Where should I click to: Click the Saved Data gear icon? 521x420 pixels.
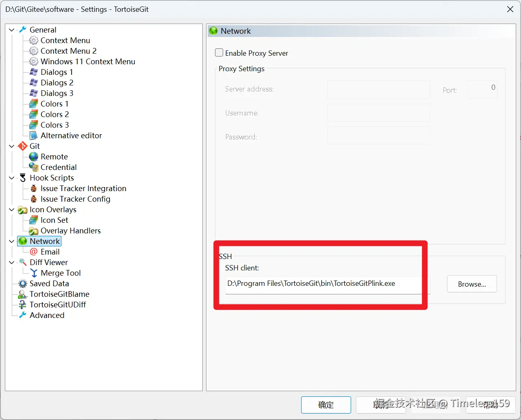(x=23, y=283)
